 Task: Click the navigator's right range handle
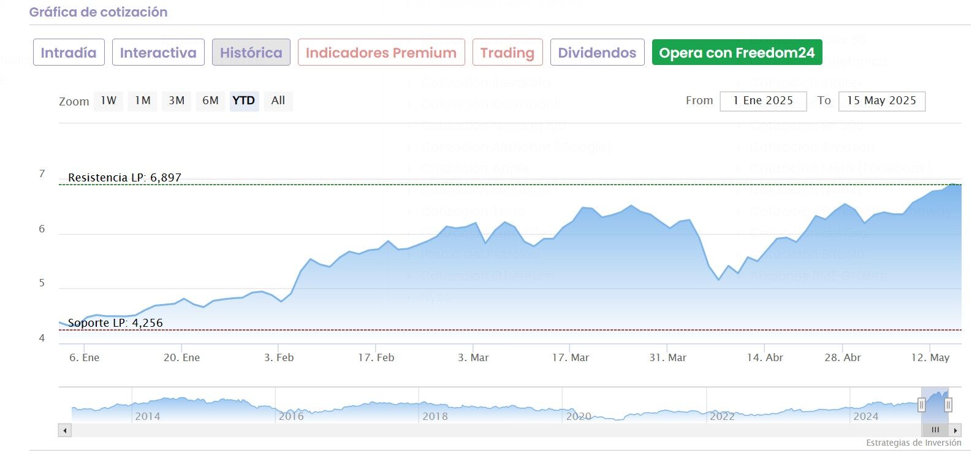[948, 405]
